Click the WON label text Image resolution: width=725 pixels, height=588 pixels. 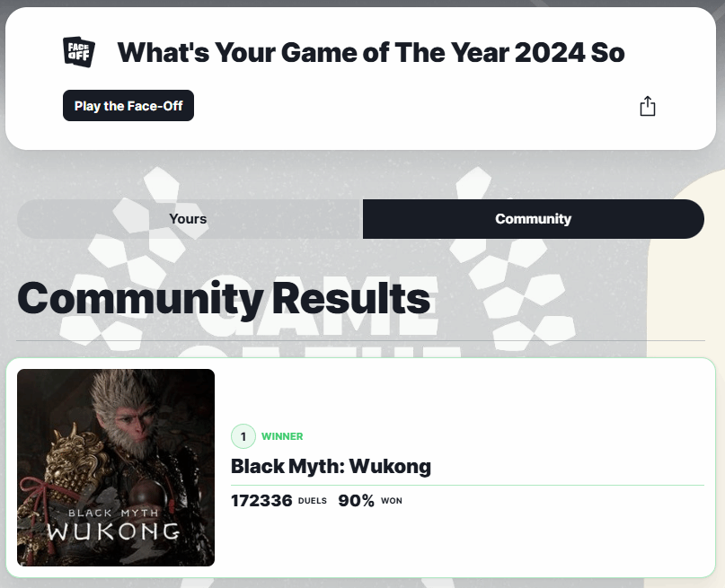click(x=391, y=501)
